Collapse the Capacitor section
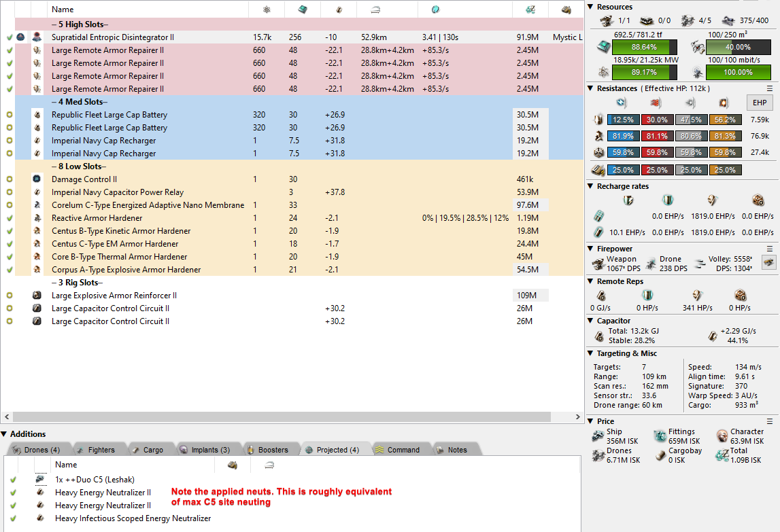The image size is (780, 532). (x=590, y=321)
